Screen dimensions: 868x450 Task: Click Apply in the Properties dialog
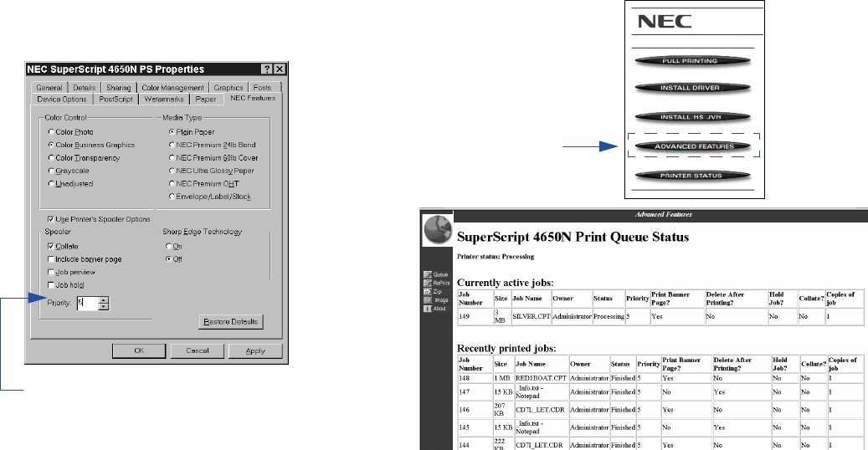coord(255,351)
